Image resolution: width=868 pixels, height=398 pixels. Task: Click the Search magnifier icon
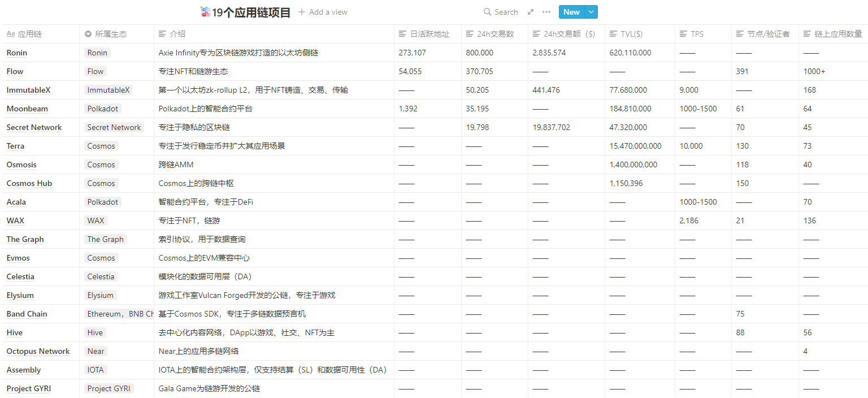pos(488,12)
